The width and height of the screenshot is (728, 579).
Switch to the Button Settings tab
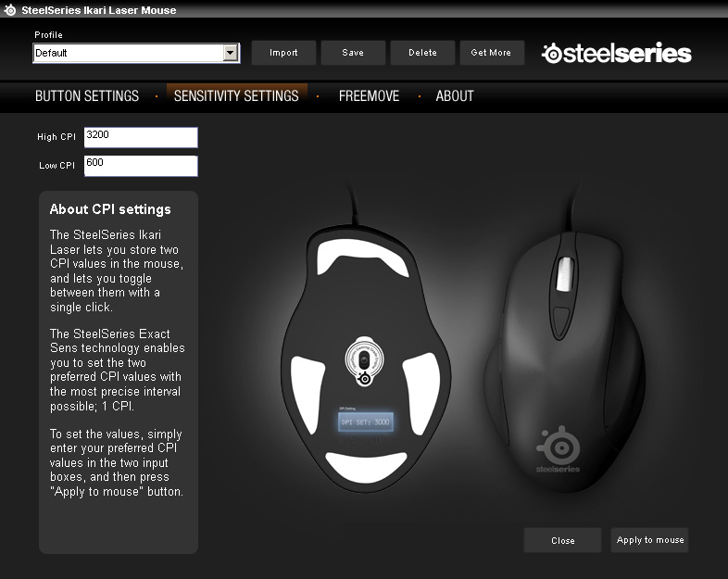point(87,96)
